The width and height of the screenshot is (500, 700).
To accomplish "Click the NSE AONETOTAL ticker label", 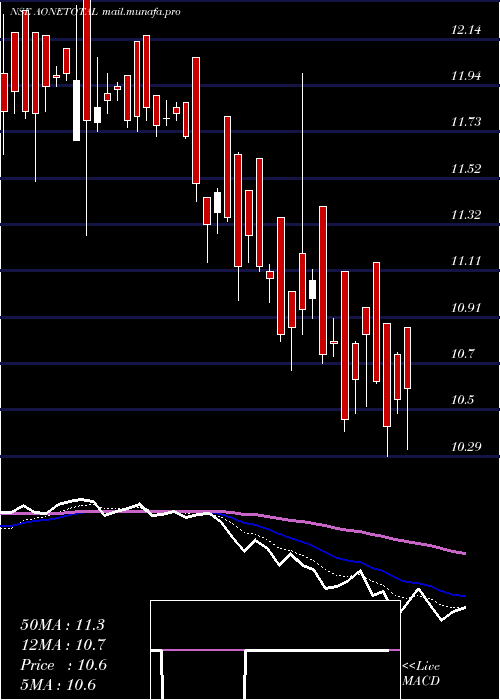I will click(54, 12).
